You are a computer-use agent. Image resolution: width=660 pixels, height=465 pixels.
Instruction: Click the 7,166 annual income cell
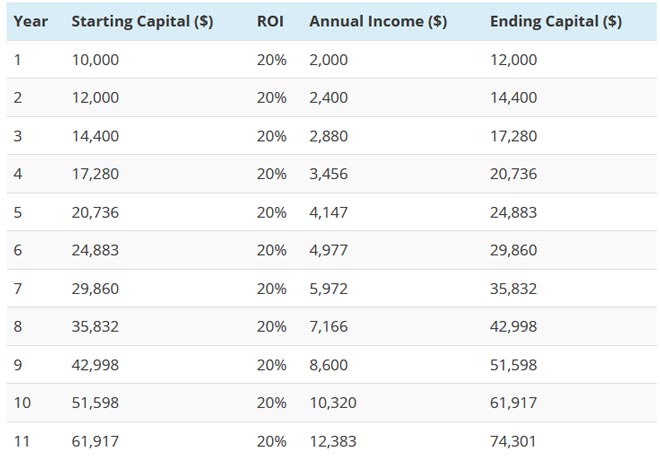point(329,326)
